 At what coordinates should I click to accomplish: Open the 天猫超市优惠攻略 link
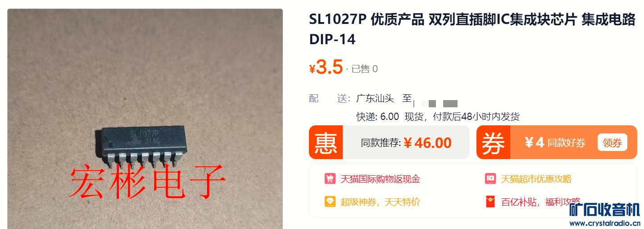click(536, 179)
